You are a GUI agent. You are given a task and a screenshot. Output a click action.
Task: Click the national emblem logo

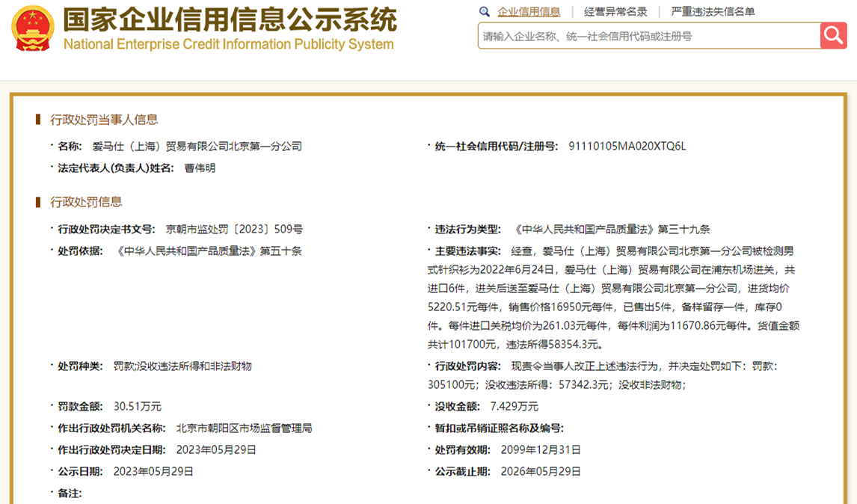(33, 28)
